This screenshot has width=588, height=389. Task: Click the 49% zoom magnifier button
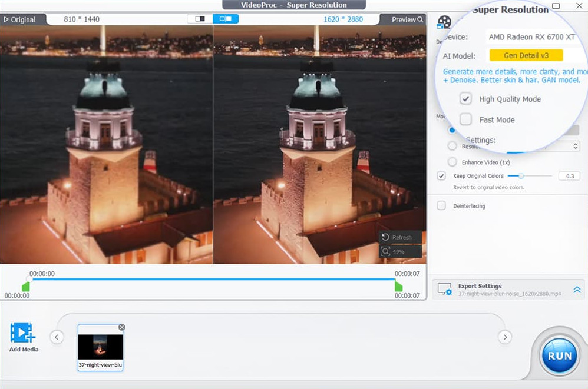tap(400, 252)
